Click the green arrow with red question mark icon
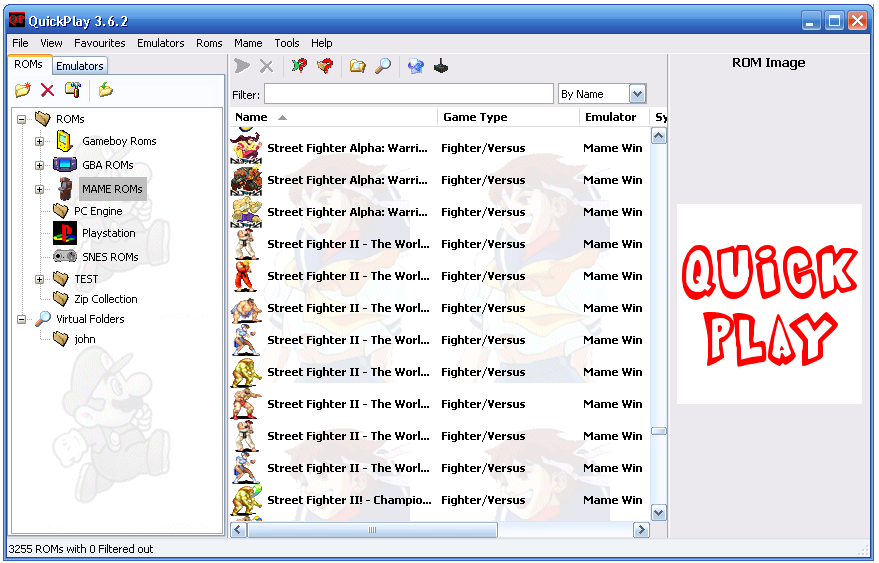 (x=299, y=66)
